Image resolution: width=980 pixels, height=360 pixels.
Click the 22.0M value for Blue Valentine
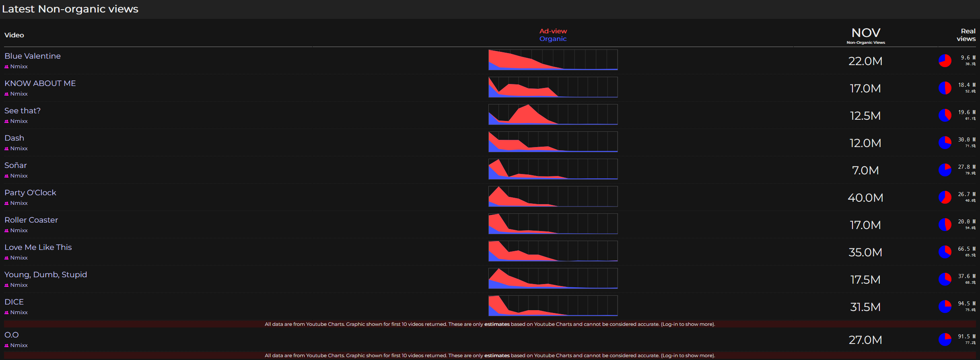[865, 61]
